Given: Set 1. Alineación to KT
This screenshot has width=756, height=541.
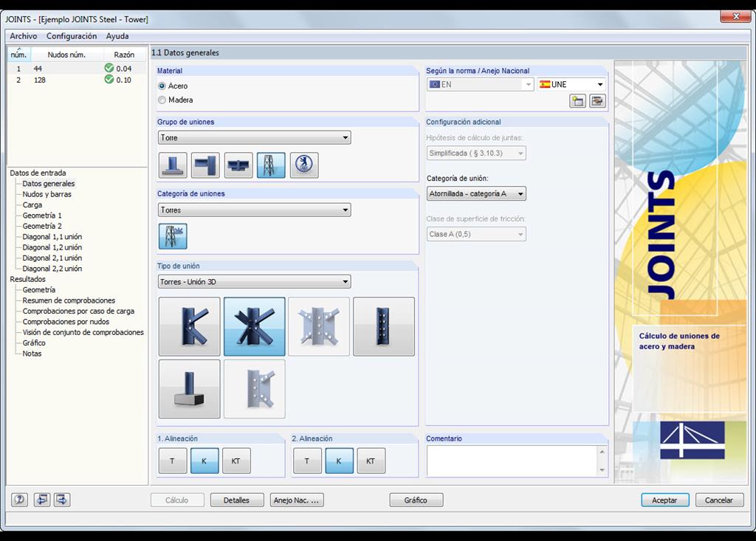Looking at the screenshot, I should (x=236, y=461).
